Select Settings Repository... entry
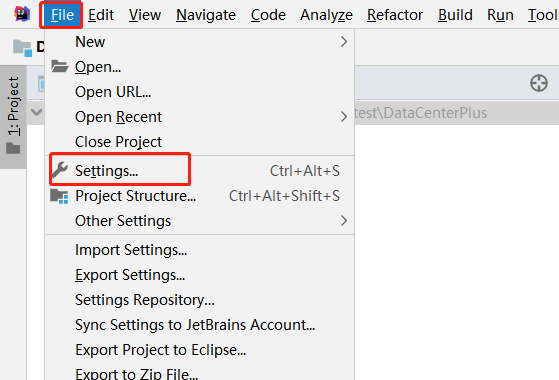The height and width of the screenshot is (380, 559). pos(145,300)
